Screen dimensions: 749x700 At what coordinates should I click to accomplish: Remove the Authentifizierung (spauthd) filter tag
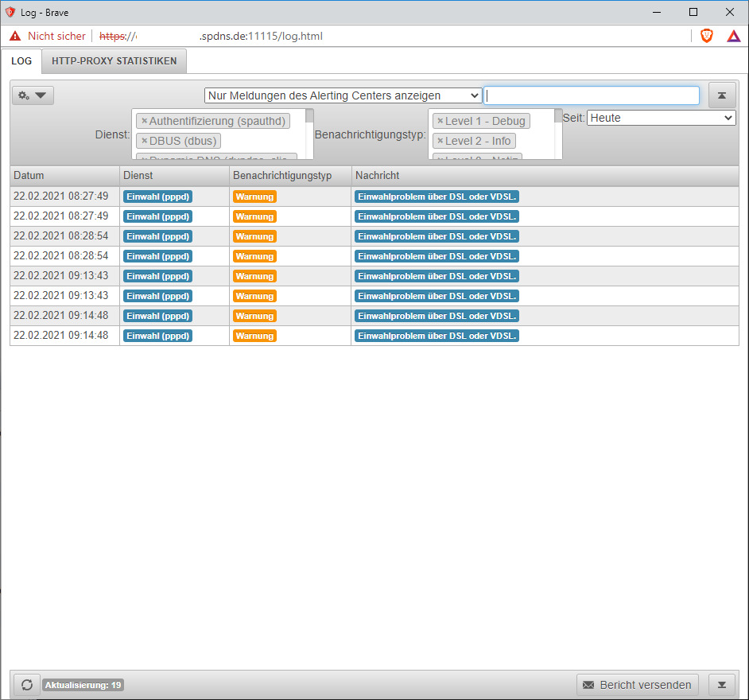(x=144, y=121)
